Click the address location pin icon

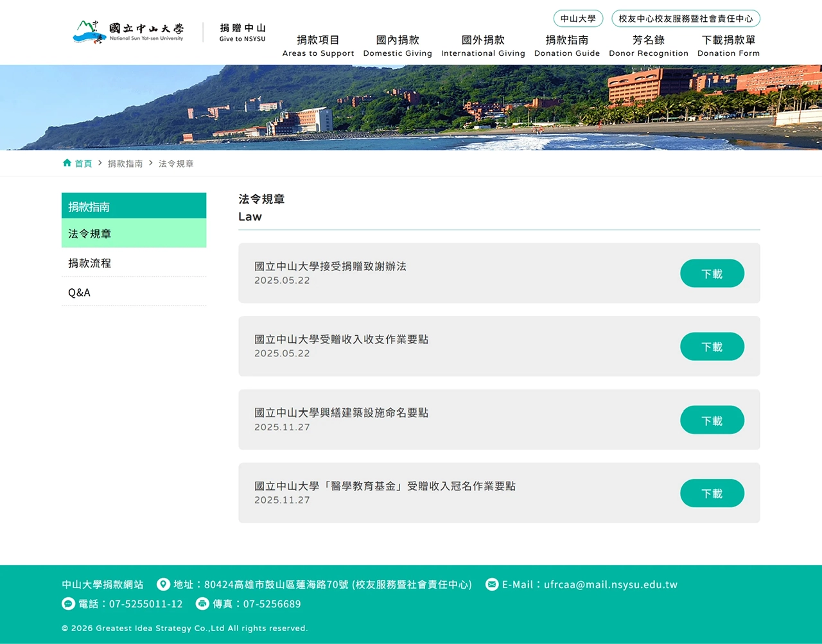pos(163,584)
